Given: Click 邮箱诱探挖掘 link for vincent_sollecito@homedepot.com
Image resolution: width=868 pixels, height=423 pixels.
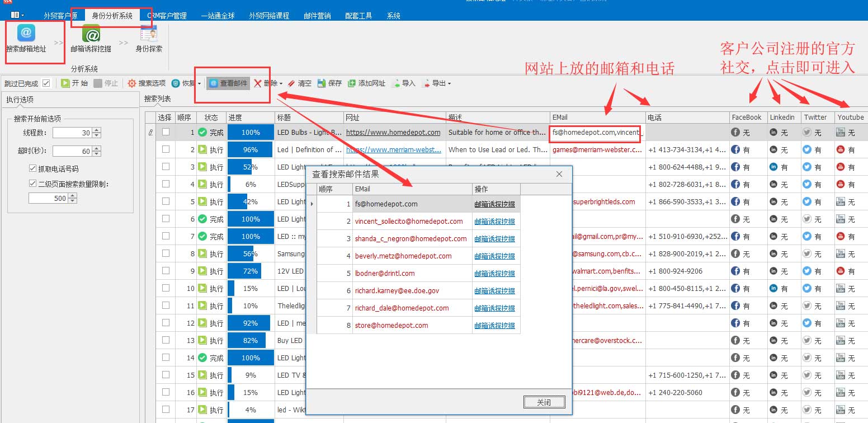Looking at the screenshot, I should 494,222.
